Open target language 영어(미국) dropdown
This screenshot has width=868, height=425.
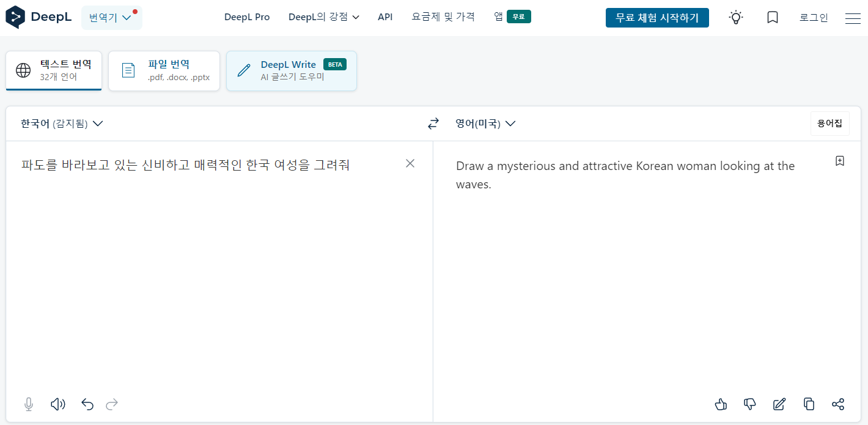[485, 124]
